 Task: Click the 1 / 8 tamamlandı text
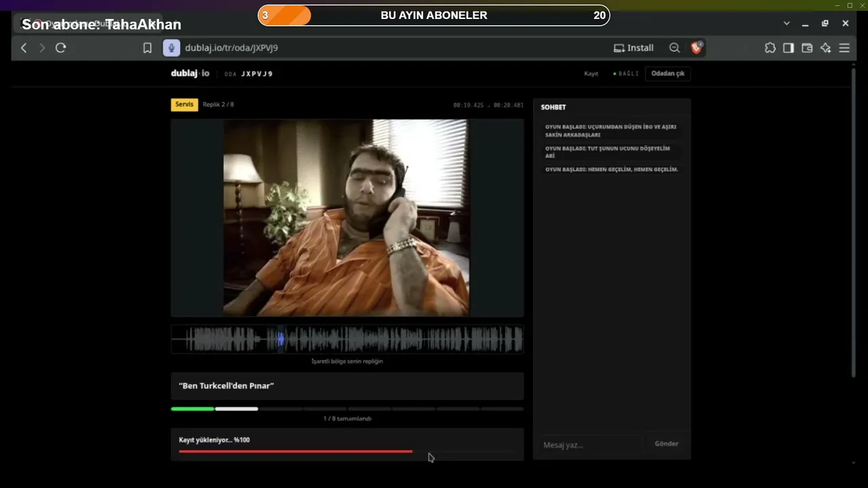(347, 419)
